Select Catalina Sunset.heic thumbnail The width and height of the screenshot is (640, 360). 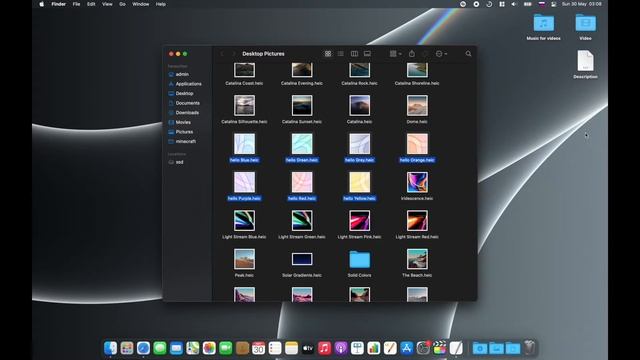(x=302, y=106)
